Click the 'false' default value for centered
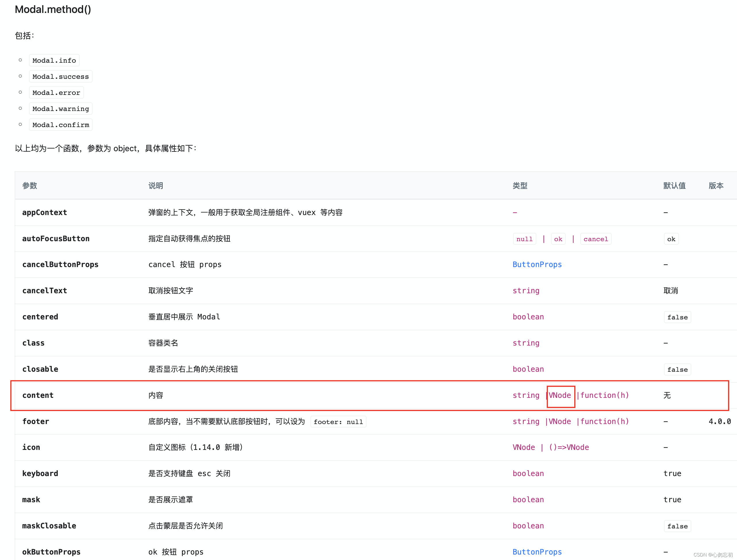Viewport: 737px width, 560px height. (x=677, y=317)
